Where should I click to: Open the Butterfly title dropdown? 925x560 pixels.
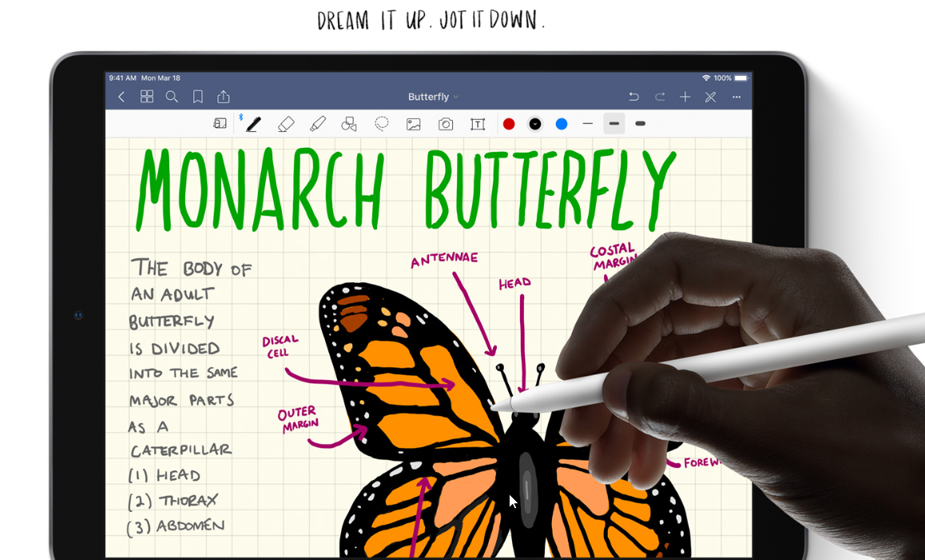[433, 97]
